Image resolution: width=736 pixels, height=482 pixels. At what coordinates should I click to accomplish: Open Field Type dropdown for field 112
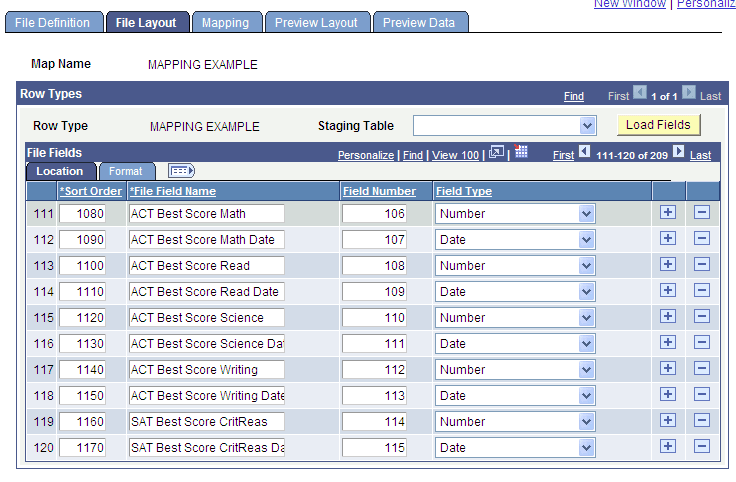(586, 370)
